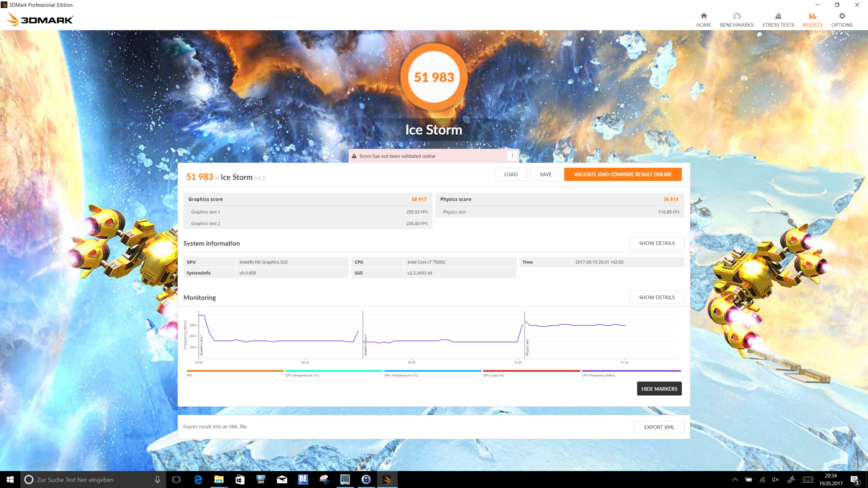Click the Results chart icon

pyautogui.click(x=812, y=16)
